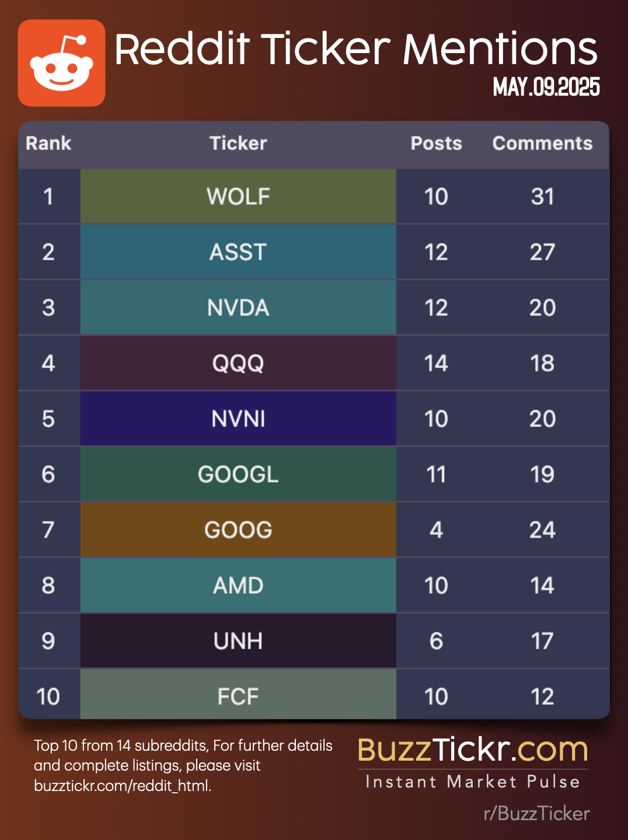Select the UNH ticker cell
Screen dimensions: 628x840
[238, 641]
